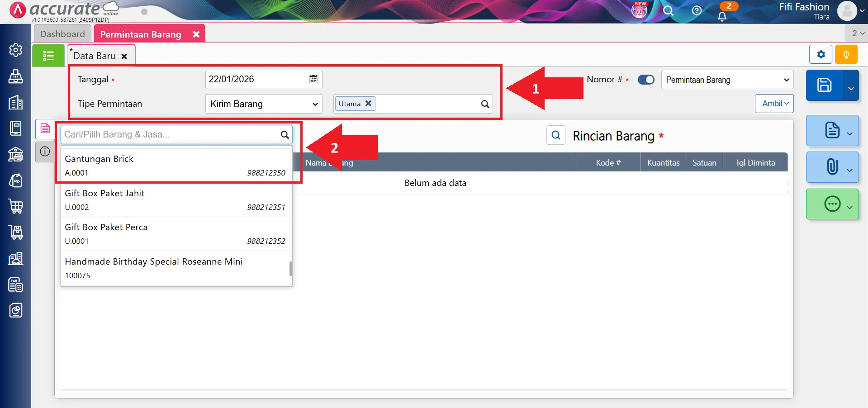868x408 pixels.
Task: Click the search icon beside Rincian Barang
Action: point(556,135)
